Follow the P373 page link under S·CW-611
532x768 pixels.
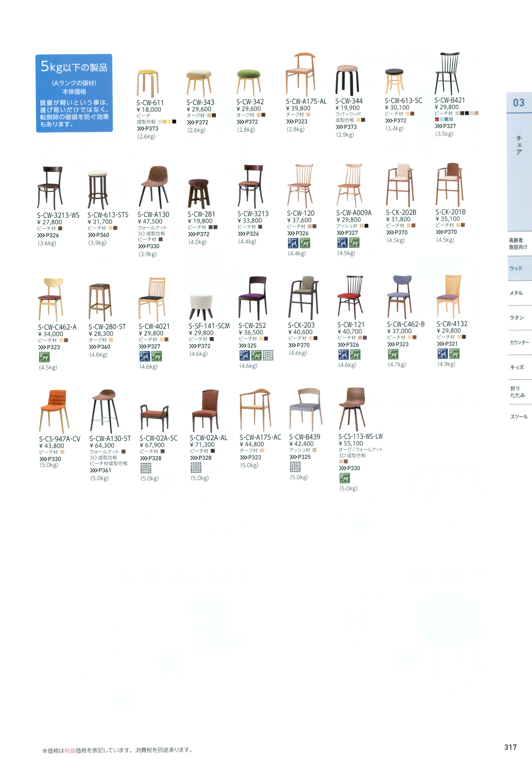coord(148,129)
